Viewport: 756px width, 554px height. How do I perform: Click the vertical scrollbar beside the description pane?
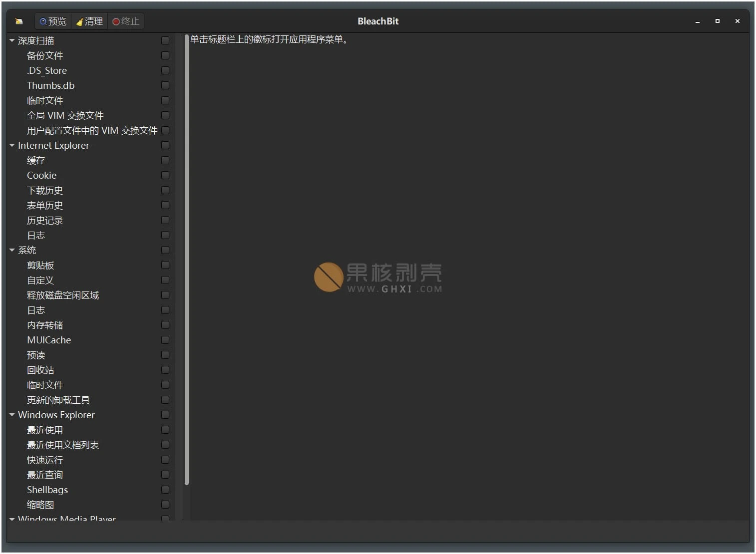(x=187, y=260)
